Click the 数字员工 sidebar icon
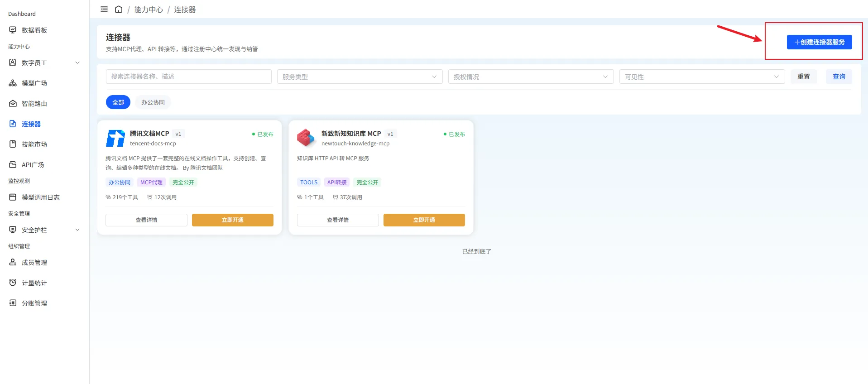This screenshot has height=384, width=868. (13, 62)
